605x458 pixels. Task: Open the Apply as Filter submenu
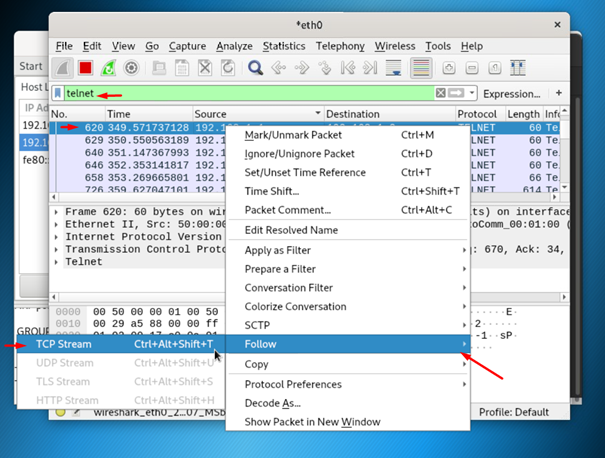click(x=348, y=250)
